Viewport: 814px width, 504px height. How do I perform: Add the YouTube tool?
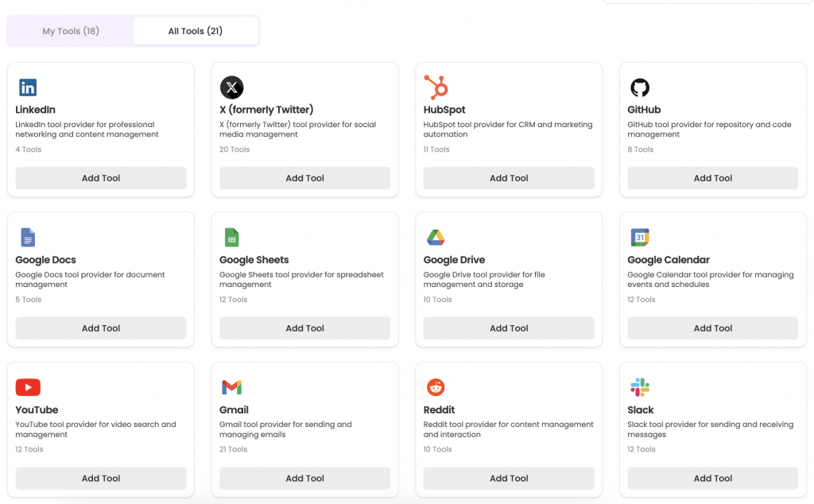(101, 478)
